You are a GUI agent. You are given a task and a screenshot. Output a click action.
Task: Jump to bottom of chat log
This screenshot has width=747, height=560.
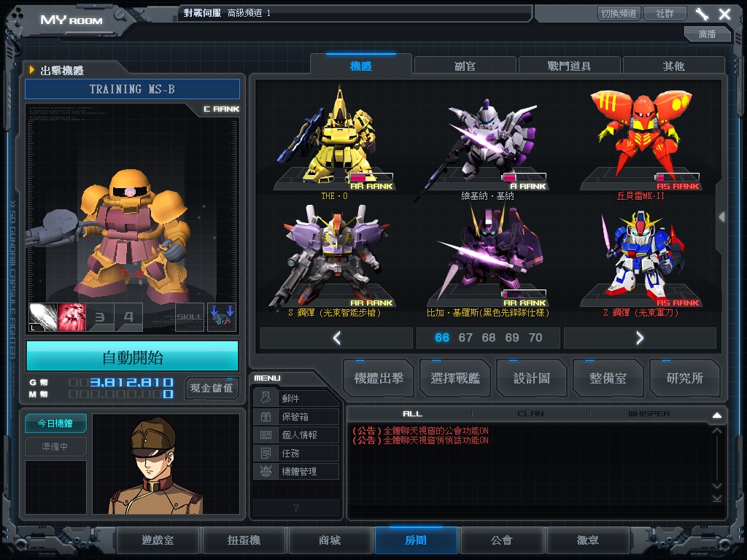click(717, 498)
